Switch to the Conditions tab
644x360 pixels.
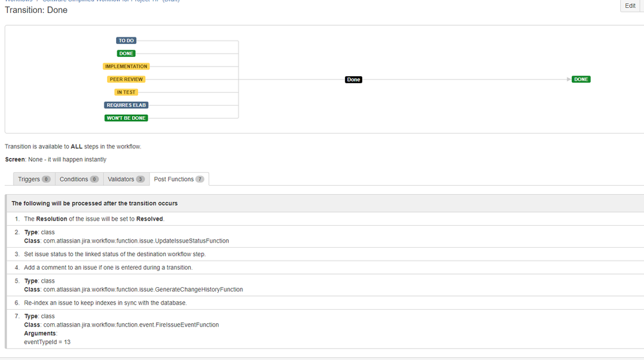pyautogui.click(x=79, y=179)
